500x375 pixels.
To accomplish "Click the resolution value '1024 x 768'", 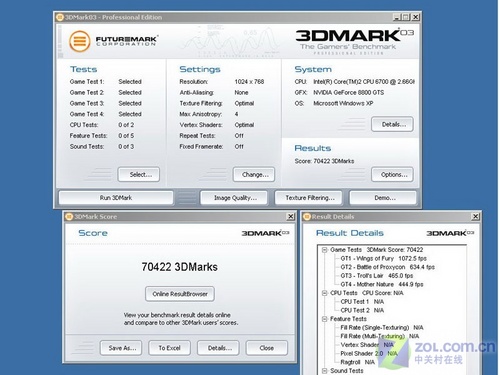I will coord(249,82).
